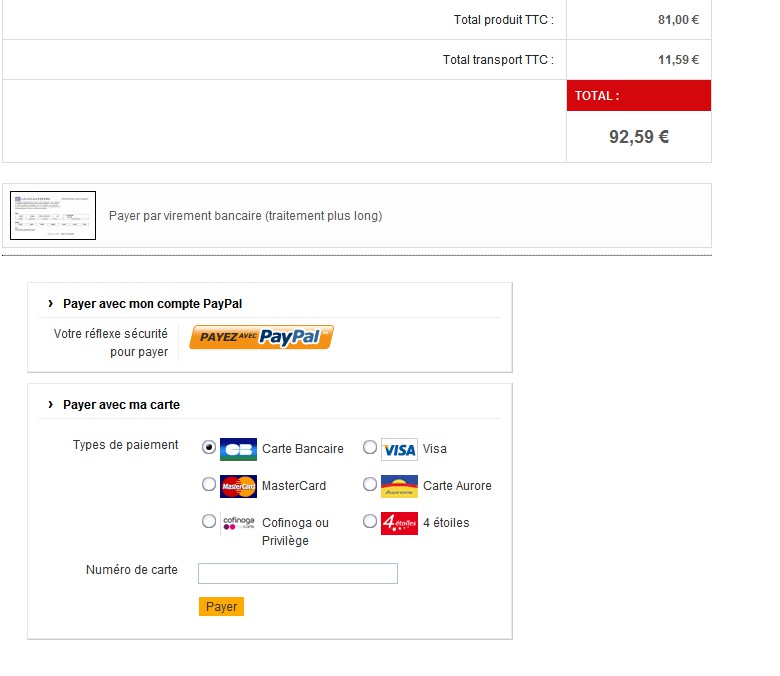Expand the Payer avec mon compte PayPal arrow
Screen dimensions: 780x676
tap(50, 303)
